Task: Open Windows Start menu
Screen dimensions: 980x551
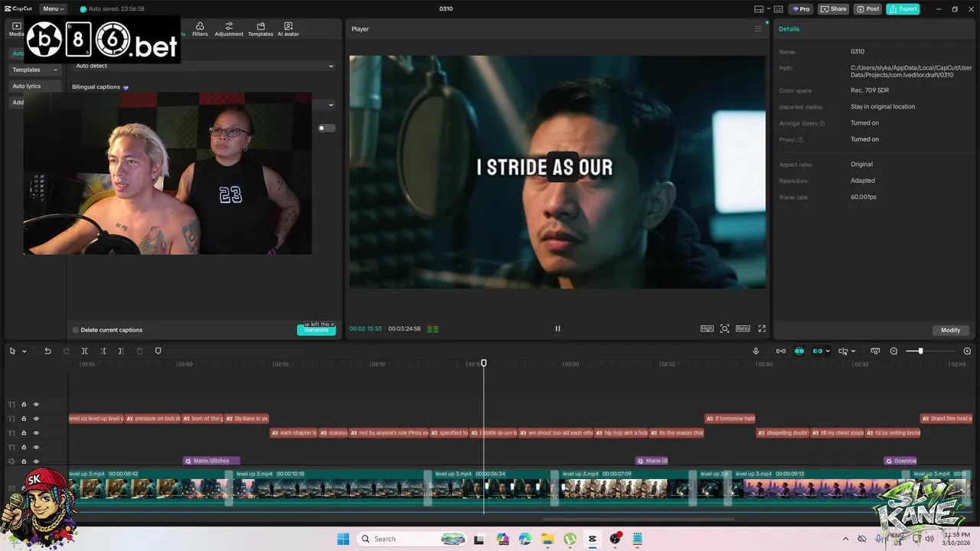Action: tap(342, 539)
